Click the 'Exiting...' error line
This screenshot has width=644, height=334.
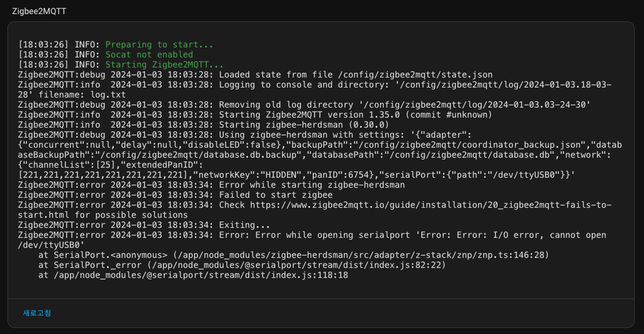[144, 225]
